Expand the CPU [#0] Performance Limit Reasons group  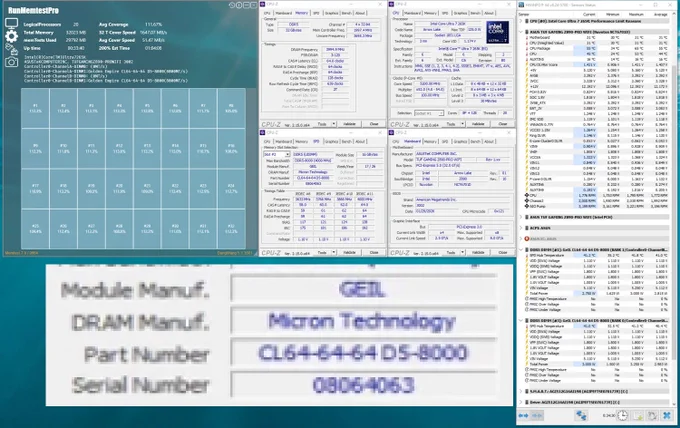pos(521,21)
